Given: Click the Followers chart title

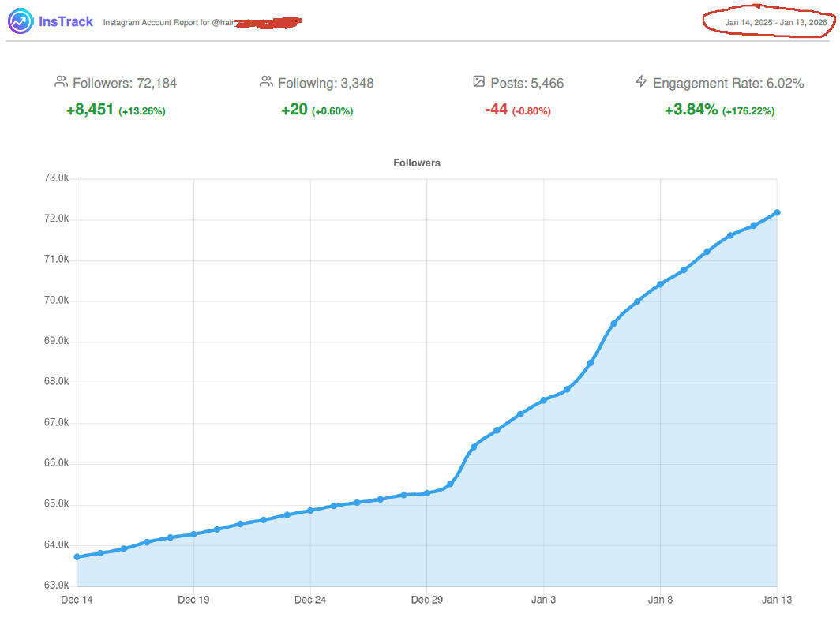Looking at the screenshot, I should (416, 163).
